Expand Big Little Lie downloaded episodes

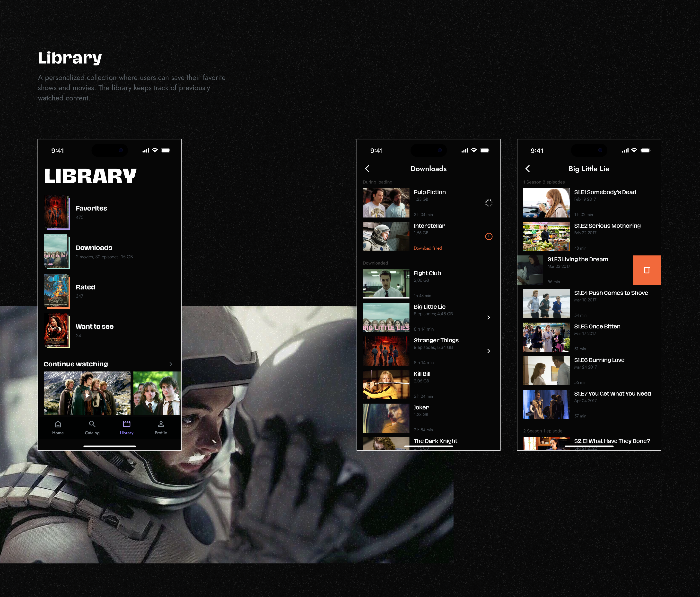click(x=489, y=317)
